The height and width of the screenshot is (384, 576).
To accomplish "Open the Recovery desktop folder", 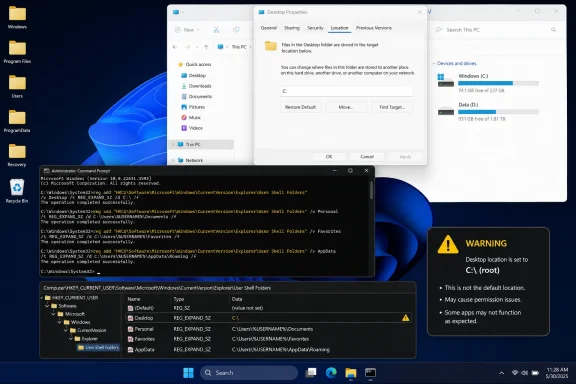I will pos(17,155).
